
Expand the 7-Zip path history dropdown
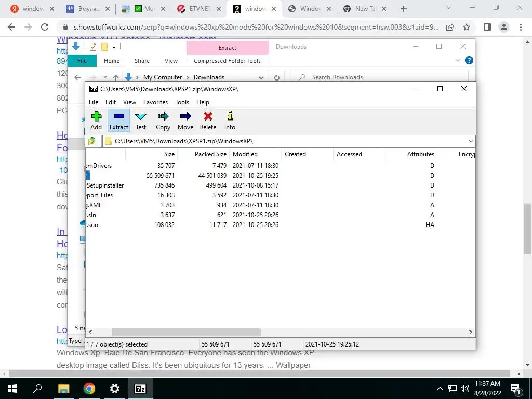point(471,141)
